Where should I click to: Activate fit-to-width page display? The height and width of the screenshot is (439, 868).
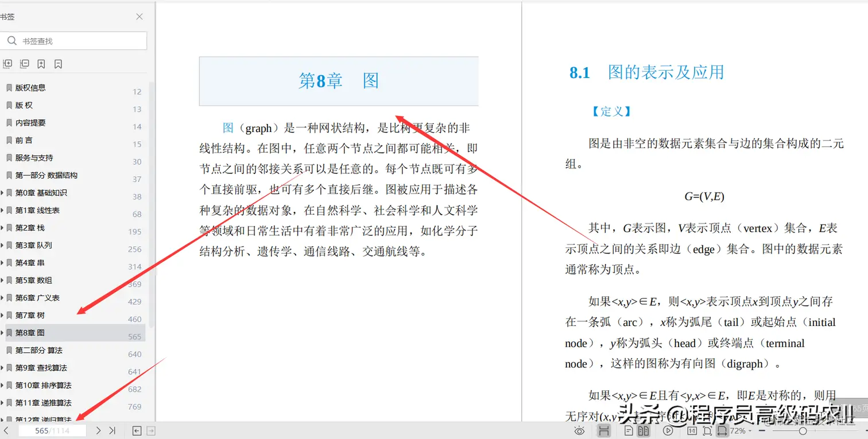(x=722, y=430)
